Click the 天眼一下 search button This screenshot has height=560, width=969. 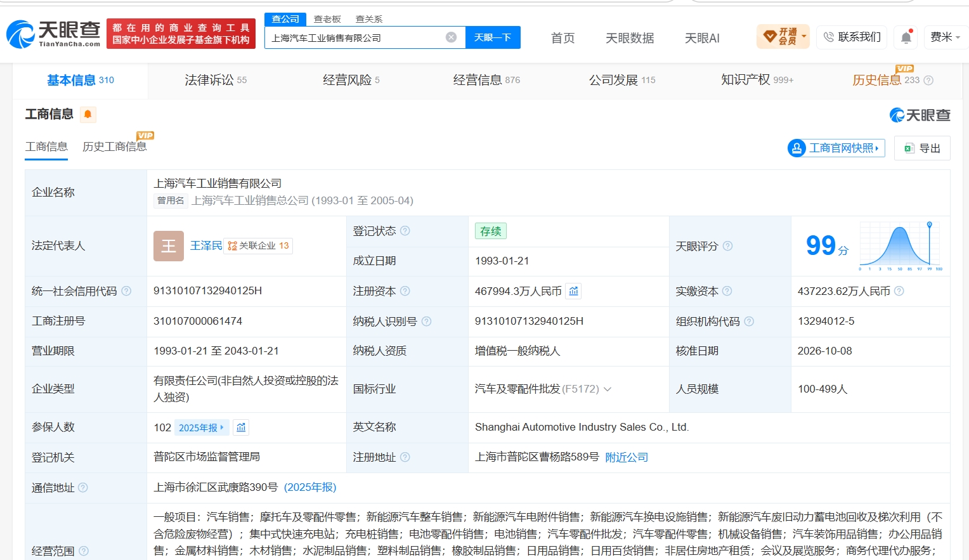pyautogui.click(x=493, y=37)
